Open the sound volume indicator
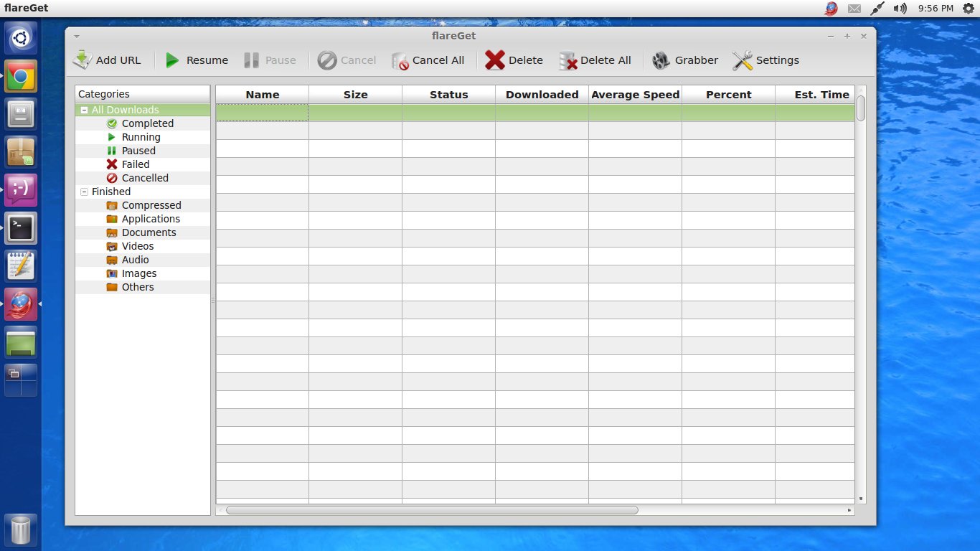This screenshot has width=980, height=551. (x=899, y=9)
